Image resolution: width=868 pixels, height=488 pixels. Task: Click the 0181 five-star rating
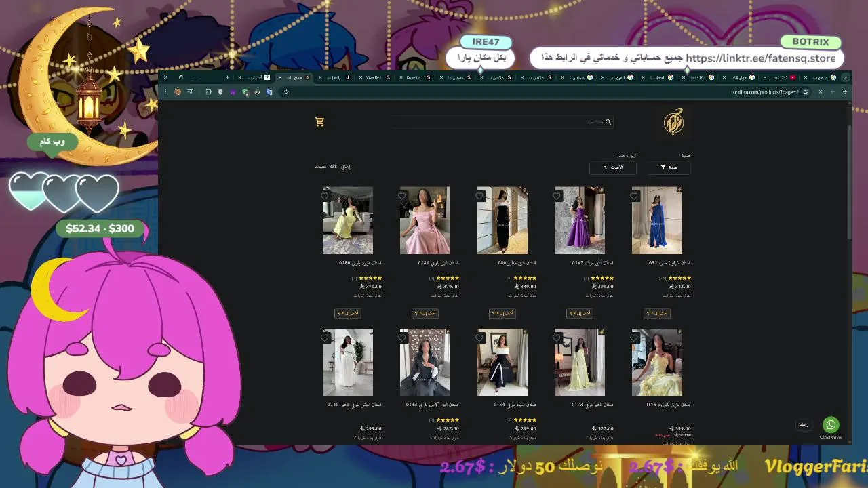click(x=447, y=278)
